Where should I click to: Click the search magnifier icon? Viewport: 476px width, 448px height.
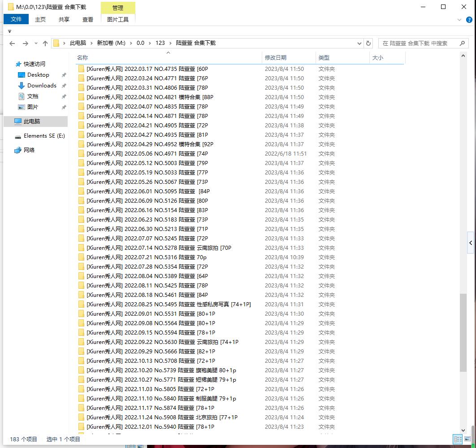tap(462, 43)
